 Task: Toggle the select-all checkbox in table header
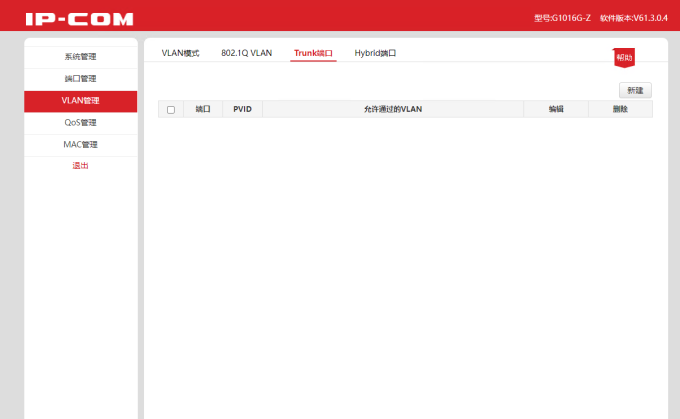click(171, 110)
